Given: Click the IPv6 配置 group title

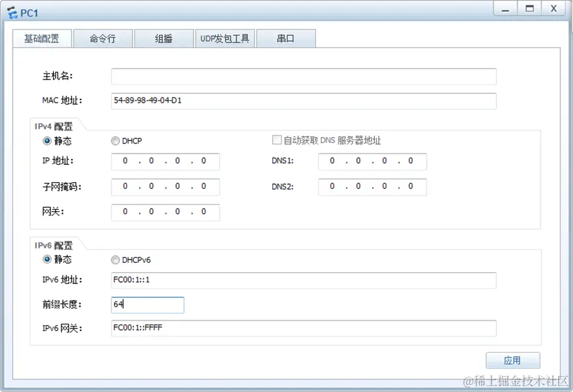Looking at the screenshot, I should (54, 246).
